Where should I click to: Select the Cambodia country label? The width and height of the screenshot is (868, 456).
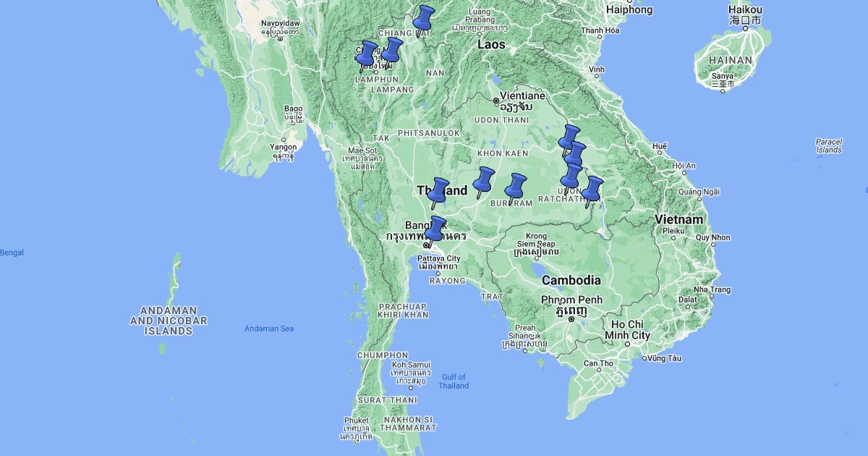point(571,280)
